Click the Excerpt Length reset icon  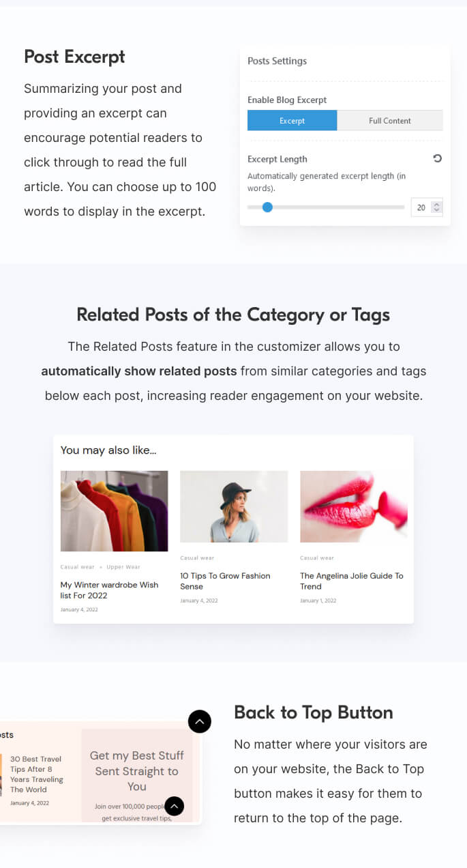pyautogui.click(x=438, y=158)
